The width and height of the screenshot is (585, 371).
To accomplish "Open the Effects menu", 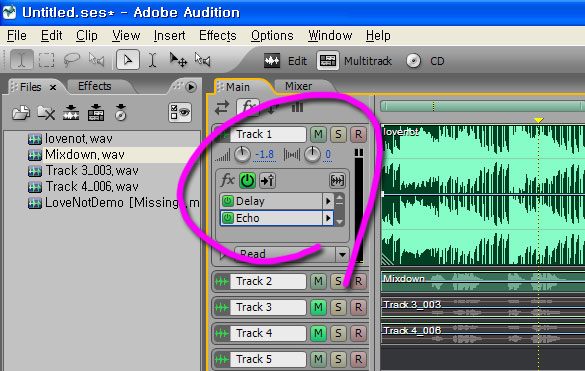I will (218, 36).
